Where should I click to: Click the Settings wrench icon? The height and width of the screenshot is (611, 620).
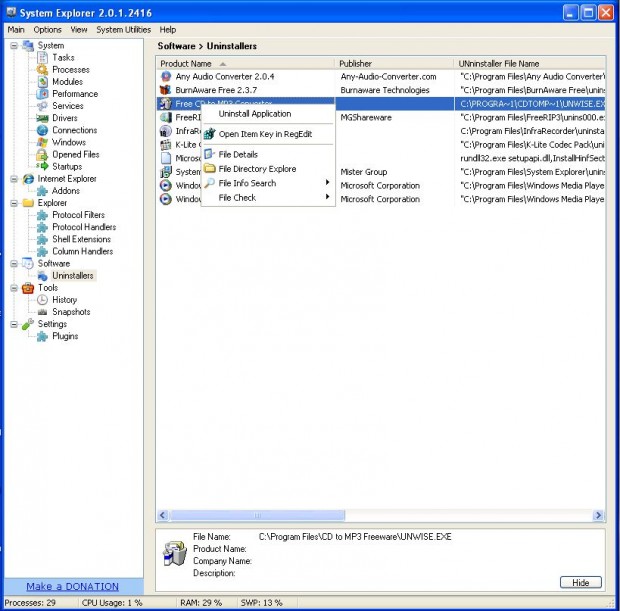(x=28, y=324)
